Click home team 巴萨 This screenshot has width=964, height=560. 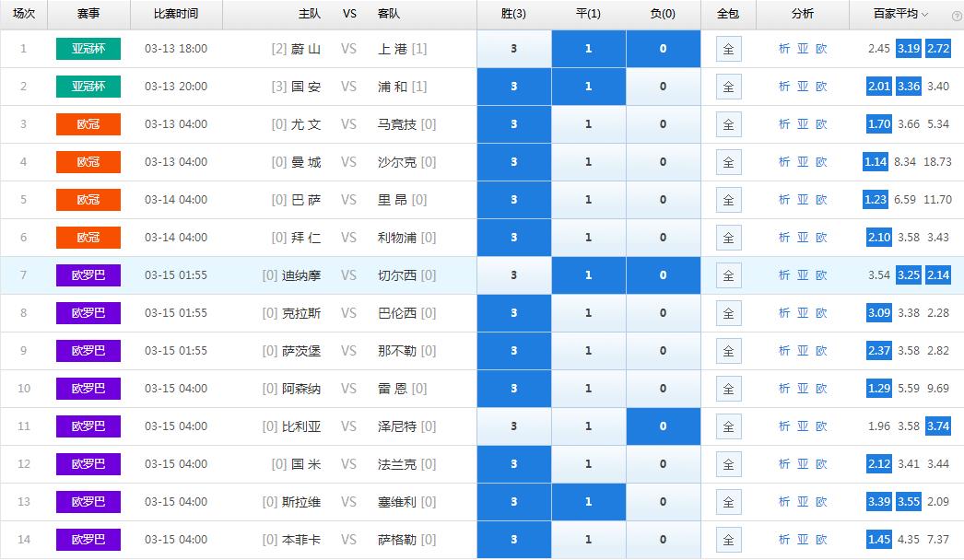coord(306,200)
